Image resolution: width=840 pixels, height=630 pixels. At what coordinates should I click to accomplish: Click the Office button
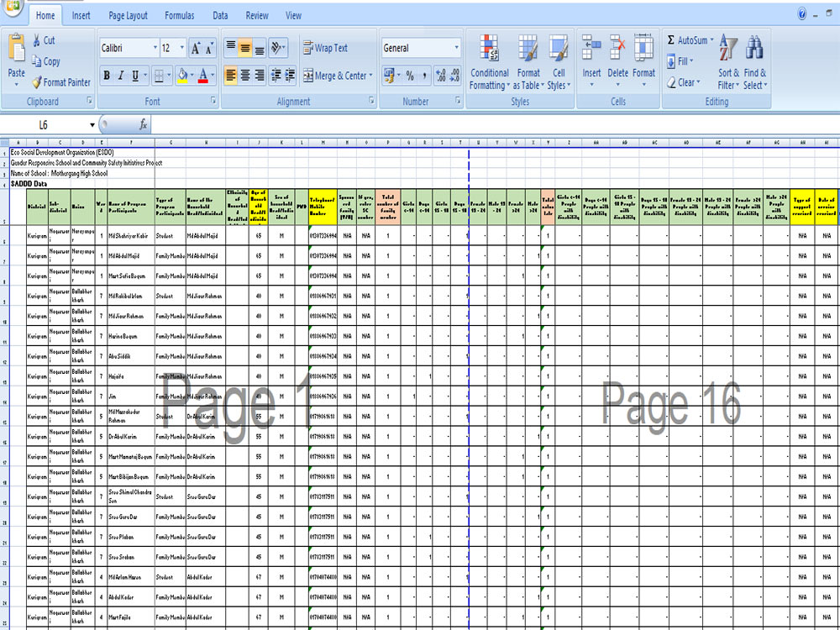(11, 7)
